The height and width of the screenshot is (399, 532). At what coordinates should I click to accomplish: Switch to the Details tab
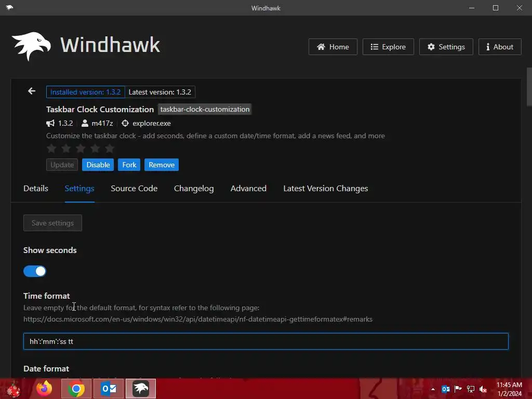coord(36,188)
